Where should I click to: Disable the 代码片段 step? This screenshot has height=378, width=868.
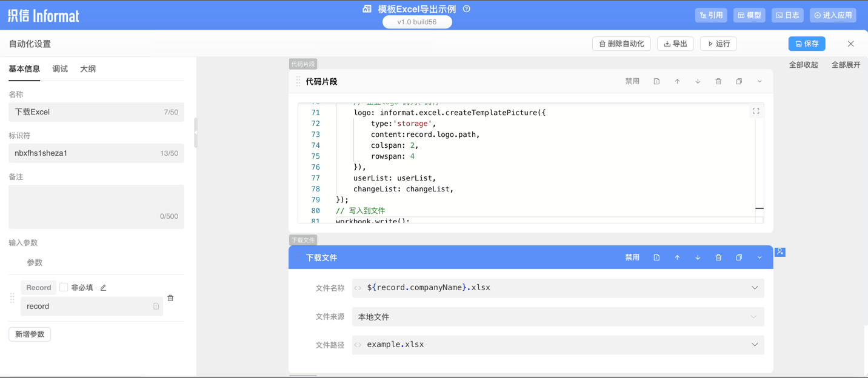(632, 82)
